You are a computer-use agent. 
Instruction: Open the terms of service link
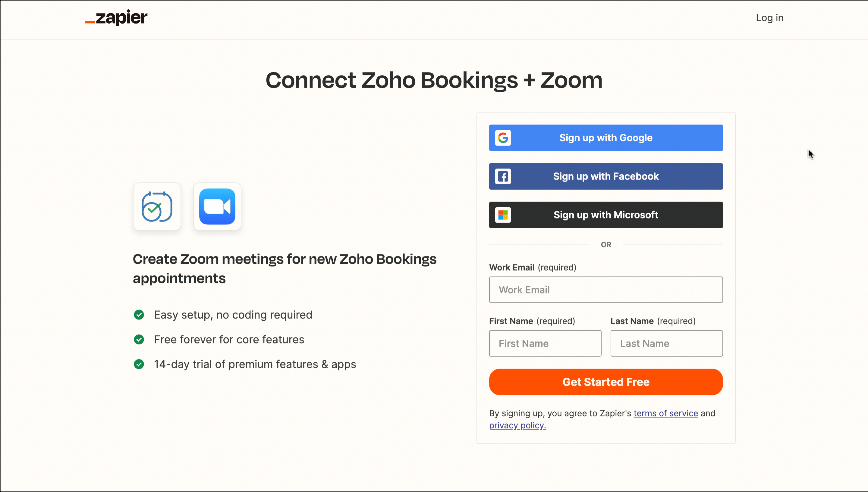point(666,413)
